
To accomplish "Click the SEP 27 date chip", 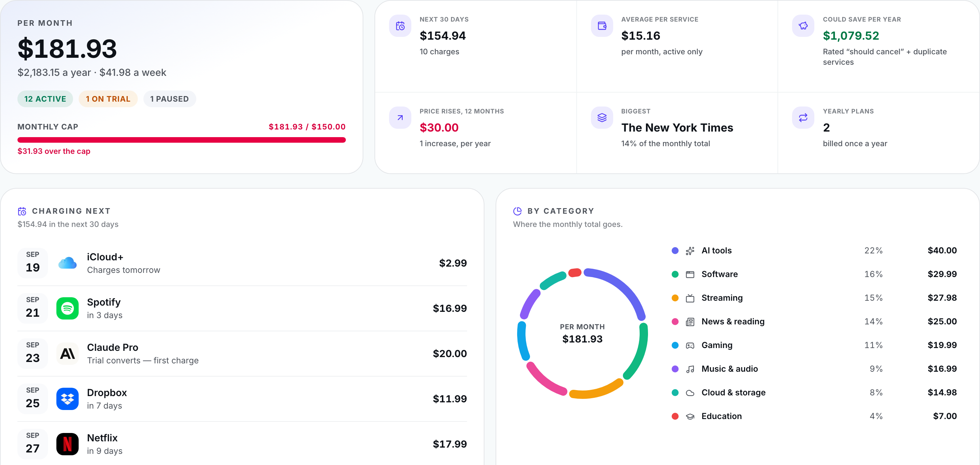I will pos(33,444).
